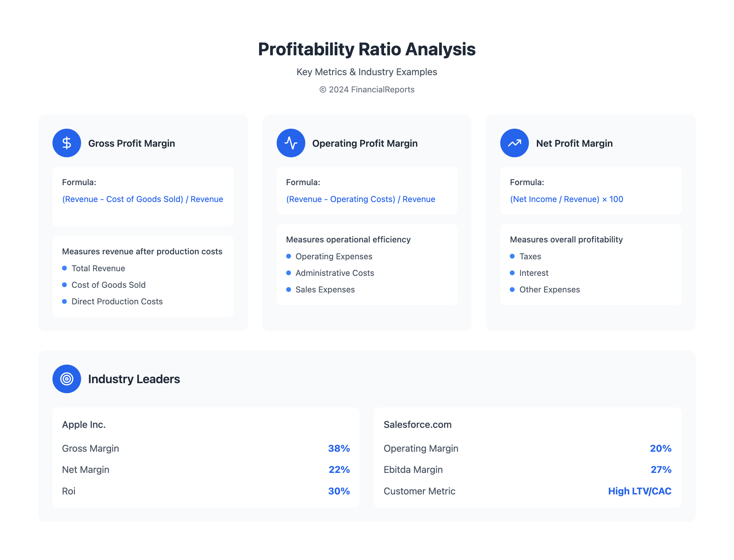This screenshot has width=734, height=560.
Task: Select the Operating Profit Margin formula
Action: [361, 199]
